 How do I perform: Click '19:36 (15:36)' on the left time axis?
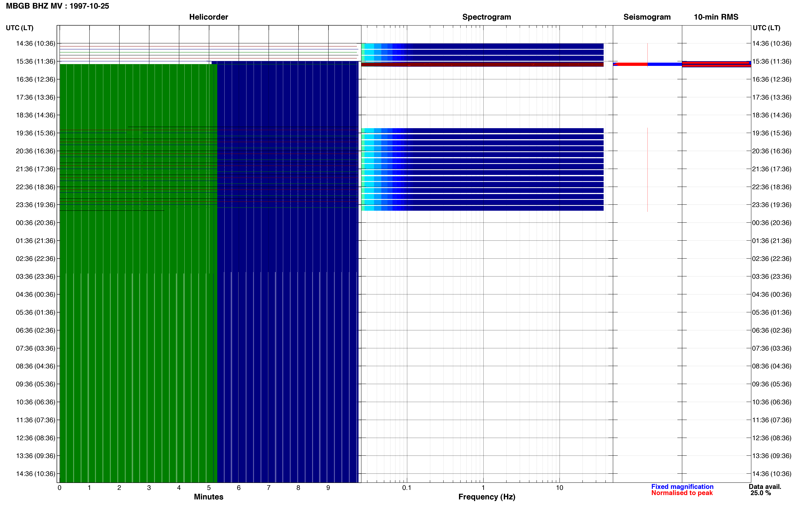36,133
